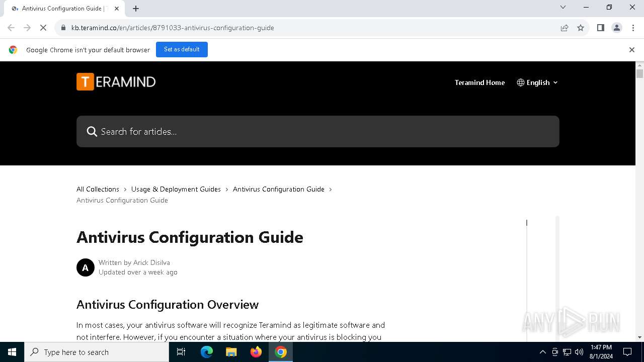Open the tab search dropdown
The image size is (644, 362).
pos(563,7)
